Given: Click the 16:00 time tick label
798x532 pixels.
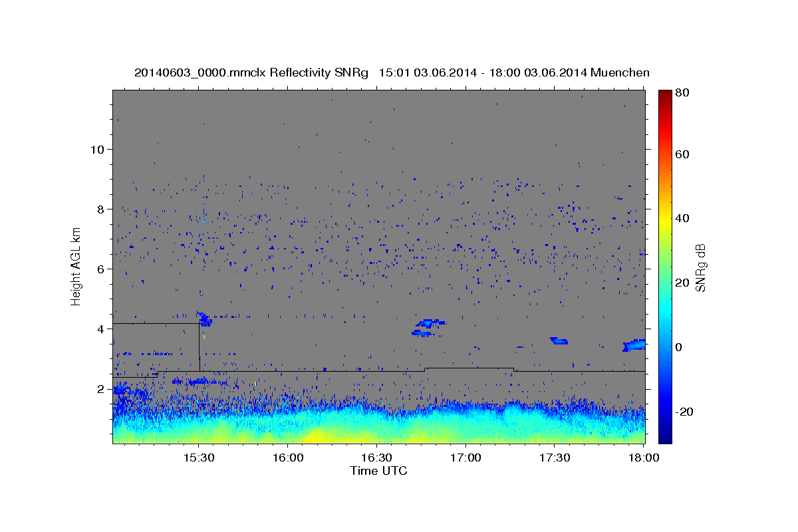Looking at the screenshot, I should coord(288,458).
